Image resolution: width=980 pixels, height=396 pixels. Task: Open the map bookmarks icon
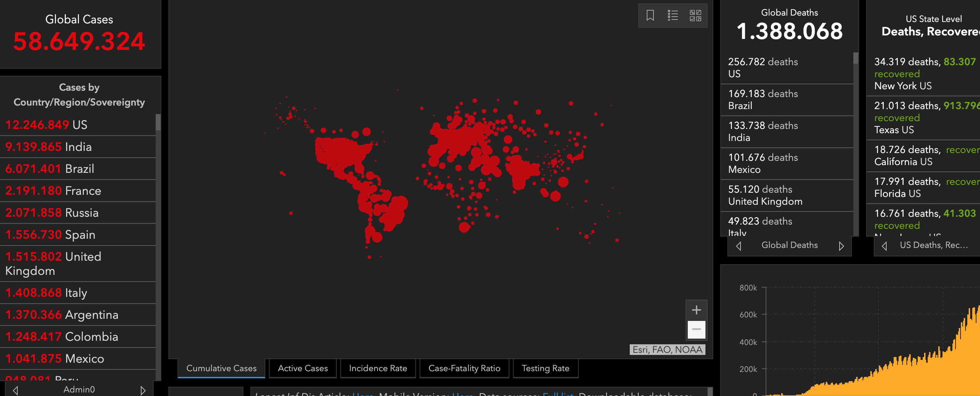tap(650, 16)
